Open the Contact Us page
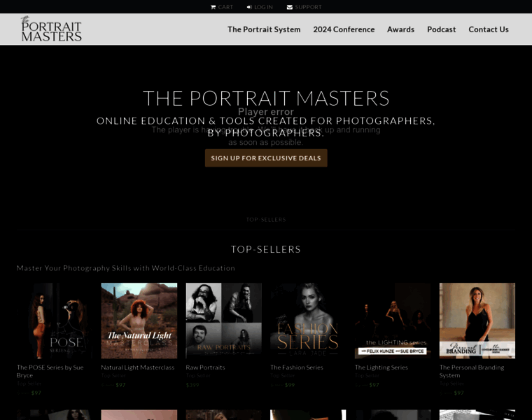Screen dimensions: 532x420 (x=488, y=29)
